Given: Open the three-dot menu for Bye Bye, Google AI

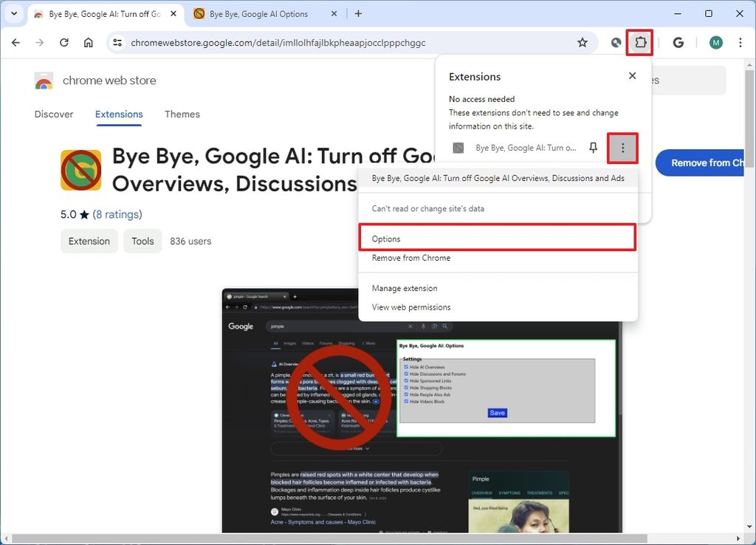Looking at the screenshot, I should [x=622, y=148].
